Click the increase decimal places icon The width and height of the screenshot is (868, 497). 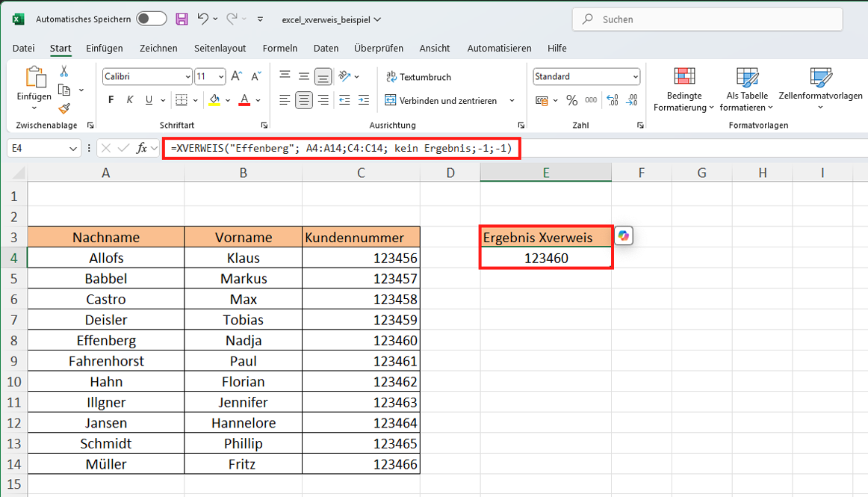tap(613, 100)
